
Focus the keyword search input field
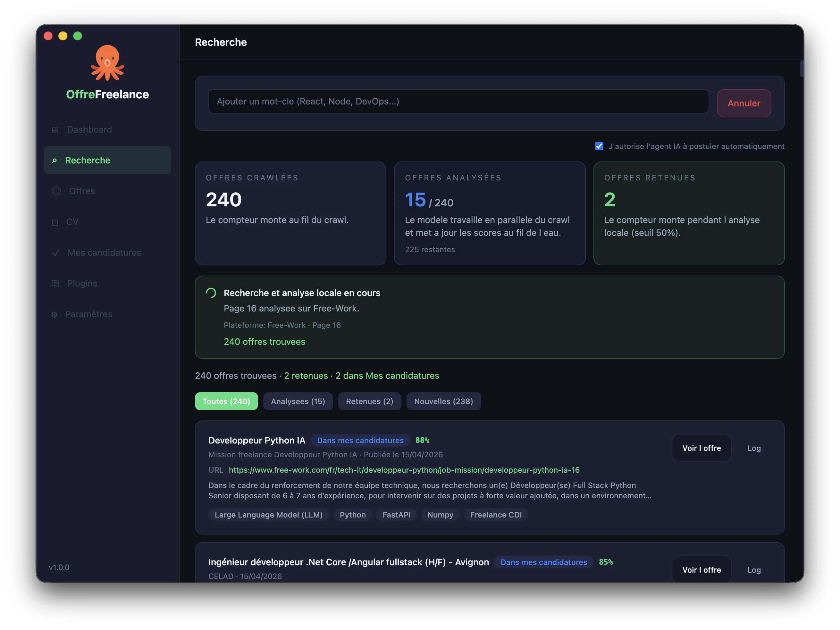click(x=458, y=101)
